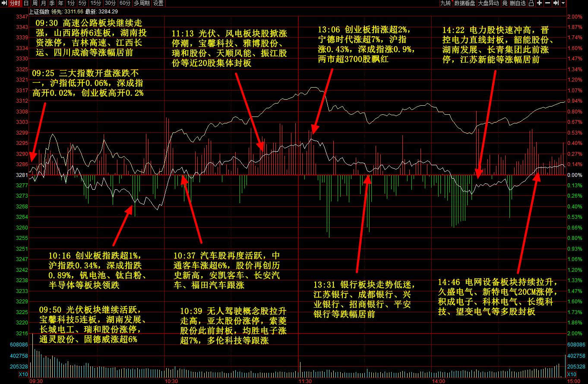Click the right-arrow panel icon at top-right
Viewport: 588px width, 384px height.
tap(556, 3)
